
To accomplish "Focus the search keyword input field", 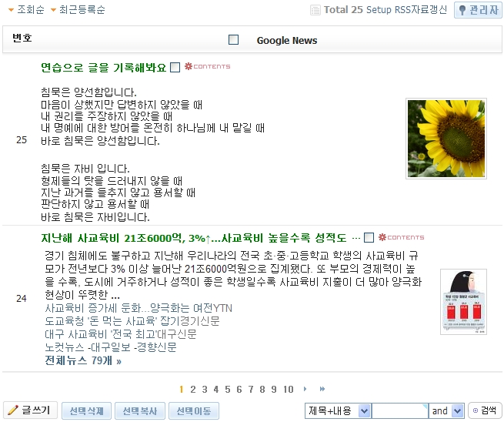I will pos(400,410).
